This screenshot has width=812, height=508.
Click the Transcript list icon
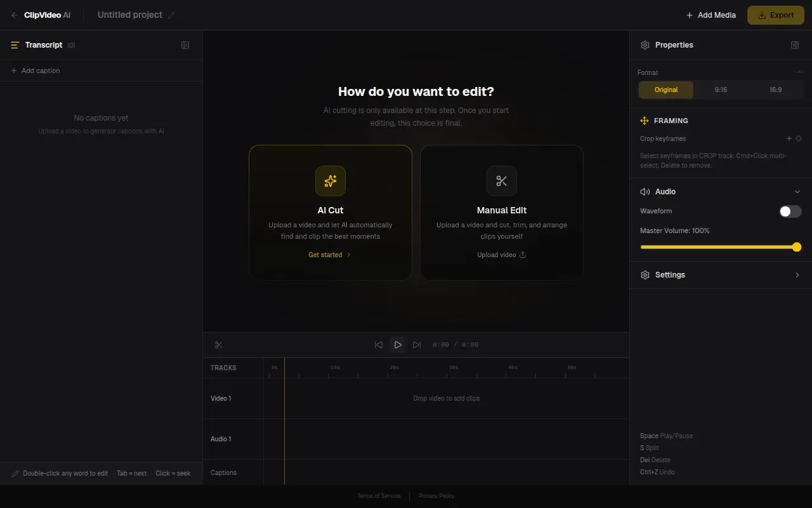click(x=15, y=45)
